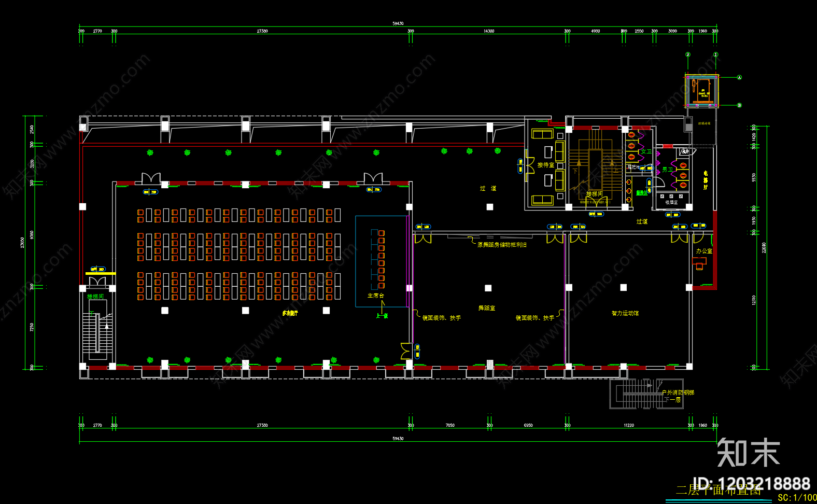This screenshot has width=817, height=504.
Task: Select the 6950 bottom dimension
Action: point(528,425)
